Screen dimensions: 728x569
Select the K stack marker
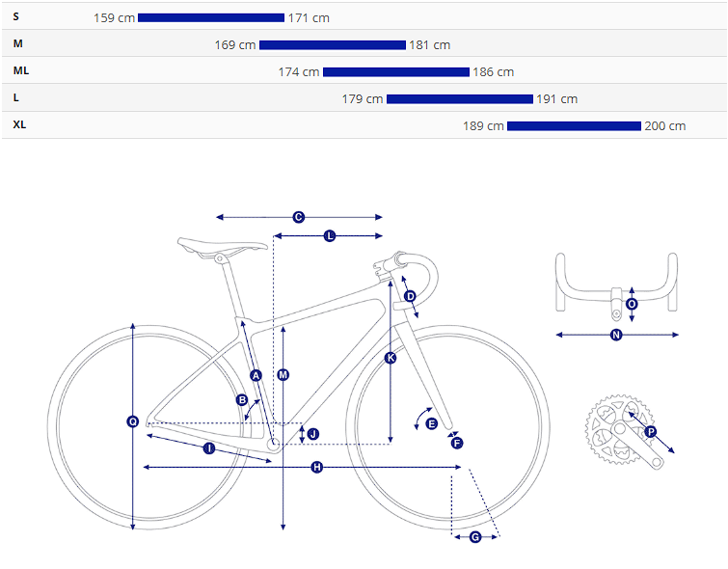click(x=391, y=358)
